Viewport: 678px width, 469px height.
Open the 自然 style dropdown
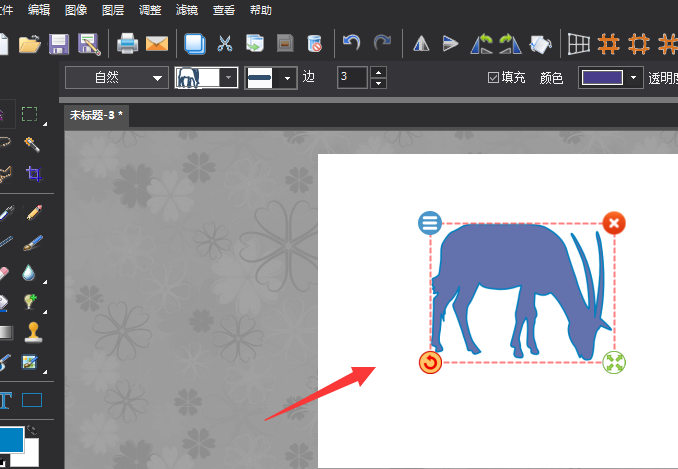(x=117, y=78)
